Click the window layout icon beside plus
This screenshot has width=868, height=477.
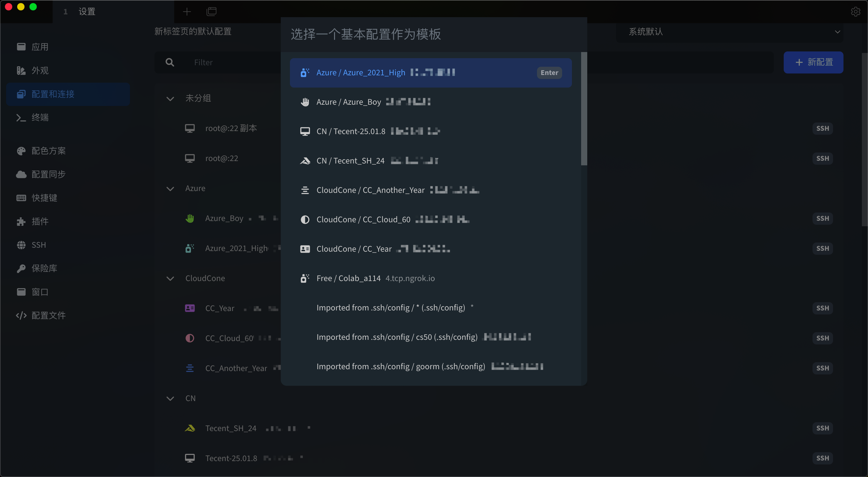[x=211, y=12]
